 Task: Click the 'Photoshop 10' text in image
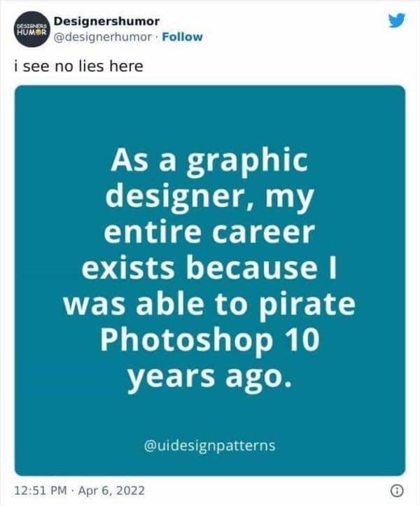[x=209, y=341]
